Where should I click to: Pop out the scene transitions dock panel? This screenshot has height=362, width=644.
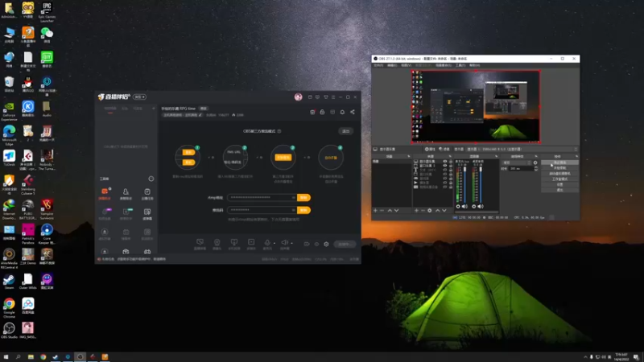pos(536,156)
